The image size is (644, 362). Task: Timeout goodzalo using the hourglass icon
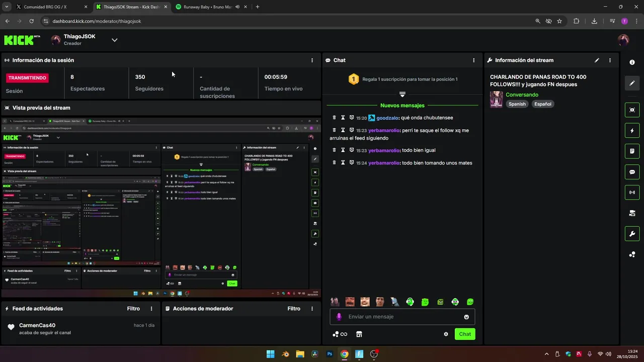(343, 118)
